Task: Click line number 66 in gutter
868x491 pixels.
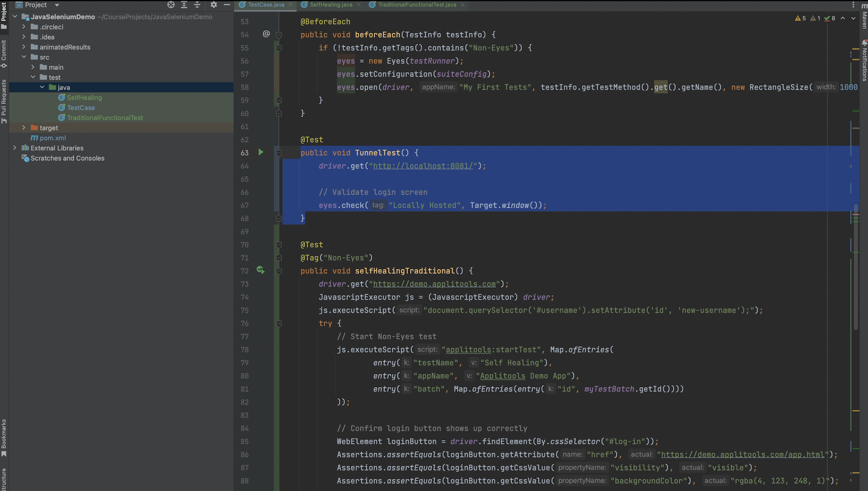Action: 245,192
